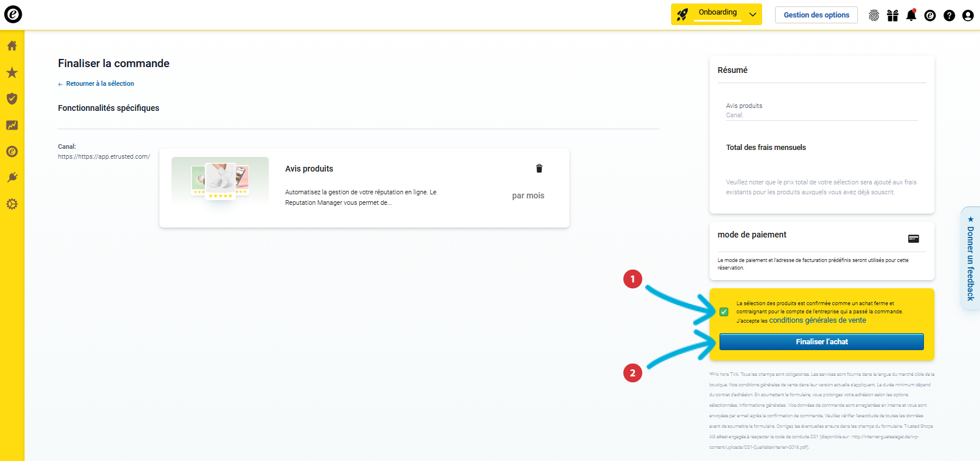The width and height of the screenshot is (980, 461).
Task: Delete Avis produits with trash icon
Action: pos(539,169)
